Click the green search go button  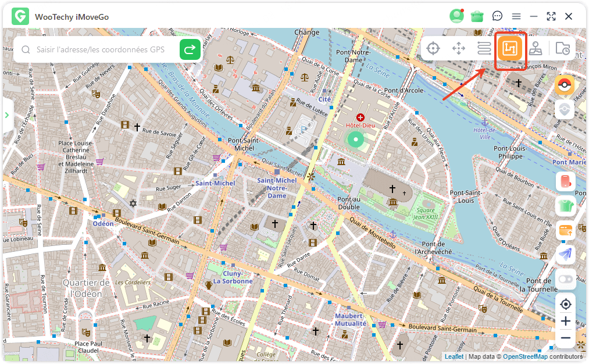(x=190, y=50)
